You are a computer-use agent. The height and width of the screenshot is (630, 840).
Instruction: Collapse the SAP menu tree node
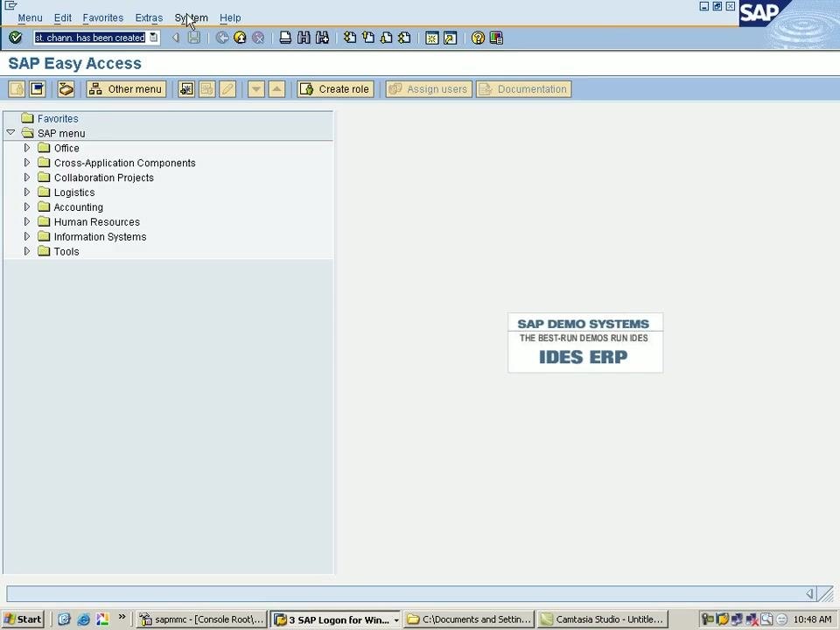point(10,132)
